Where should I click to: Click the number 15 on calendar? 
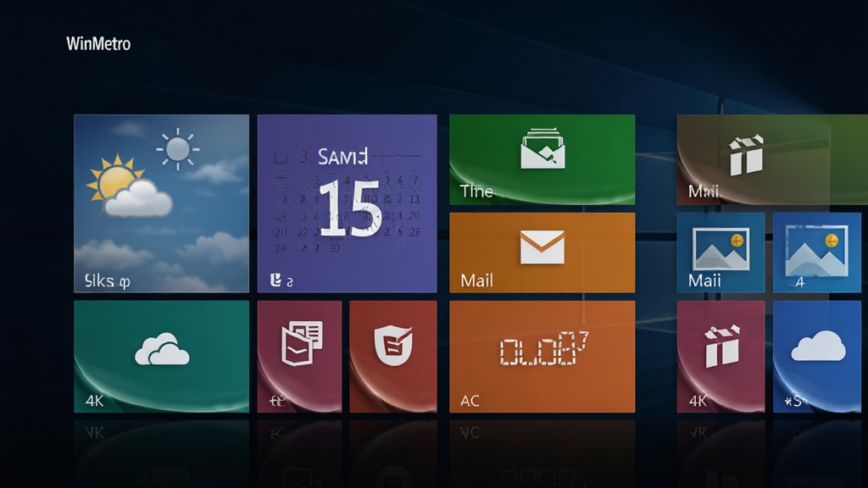349,208
